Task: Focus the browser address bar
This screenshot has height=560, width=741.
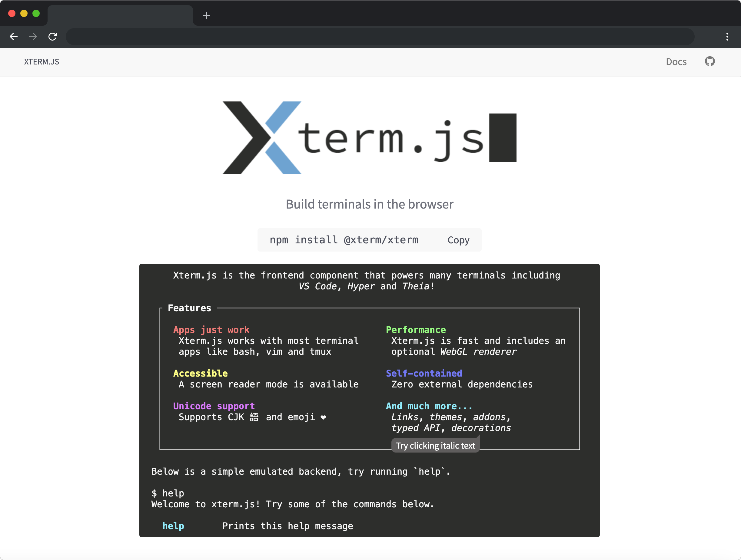Action: click(380, 37)
